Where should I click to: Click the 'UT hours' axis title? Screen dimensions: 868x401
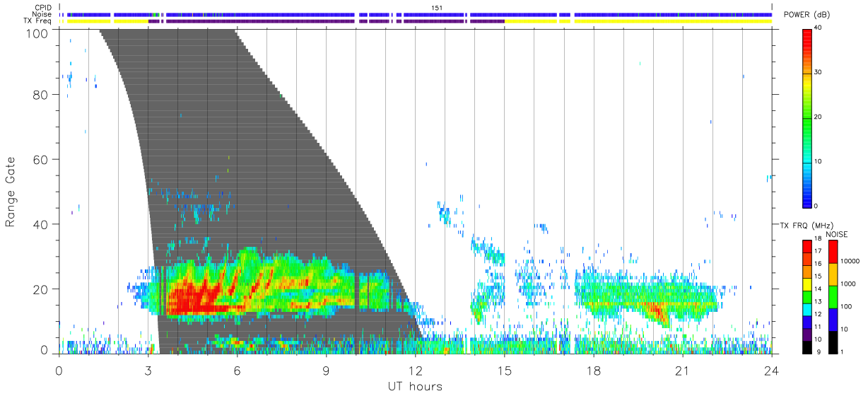point(415,386)
